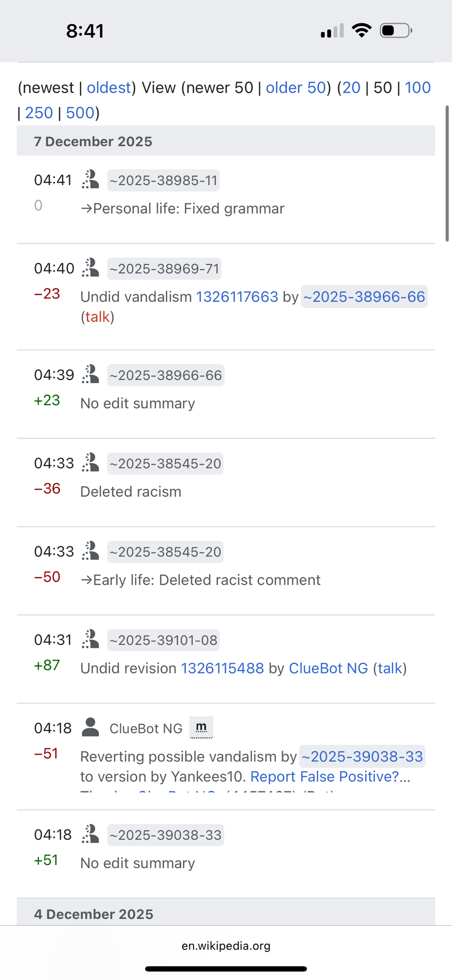Tap user icon on +51 edit
The width and height of the screenshot is (452, 980).
click(x=90, y=834)
